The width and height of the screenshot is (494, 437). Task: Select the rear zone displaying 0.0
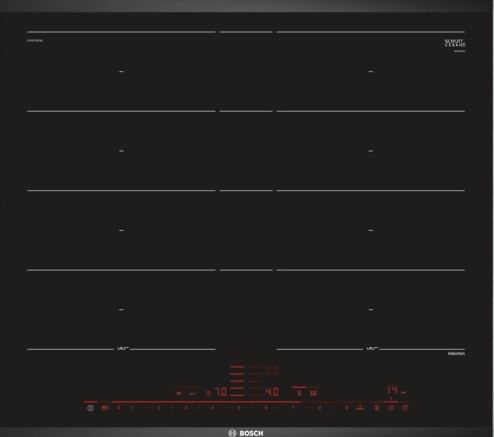point(272,371)
